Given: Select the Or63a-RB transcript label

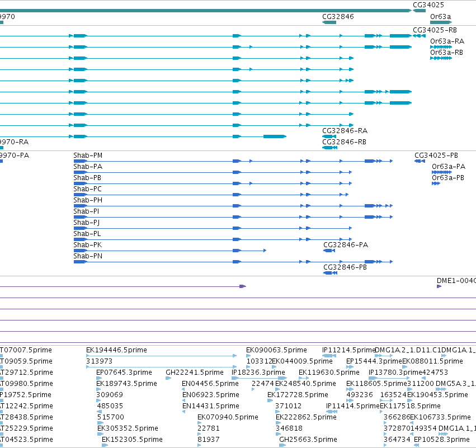Looking at the screenshot, I should pos(446,53).
